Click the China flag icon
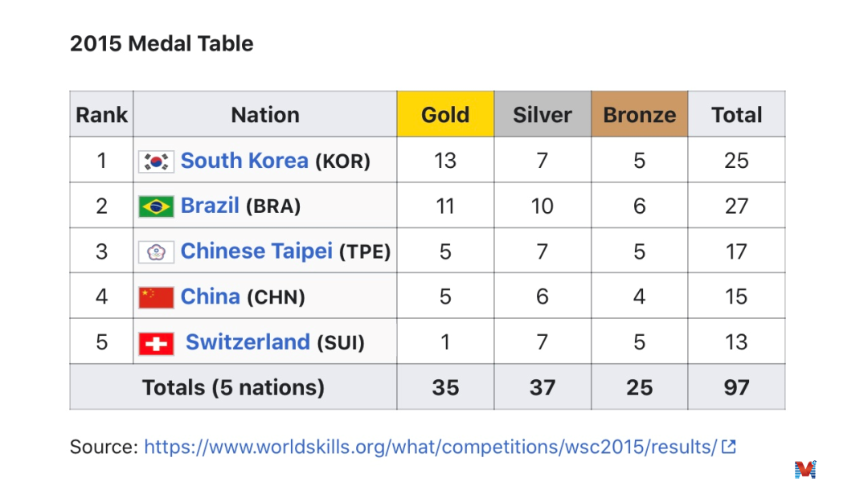 (156, 297)
